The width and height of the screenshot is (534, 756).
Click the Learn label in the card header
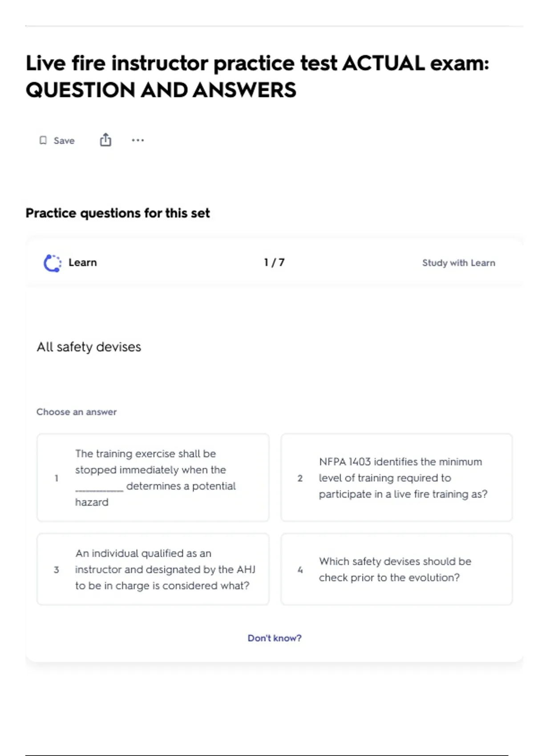(x=82, y=262)
